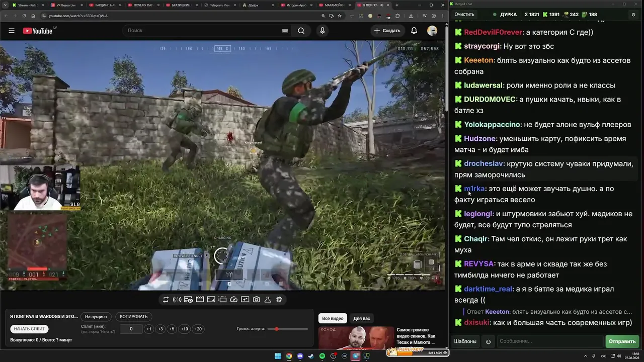Open the browser tab search dropdown

click(x=5, y=5)
